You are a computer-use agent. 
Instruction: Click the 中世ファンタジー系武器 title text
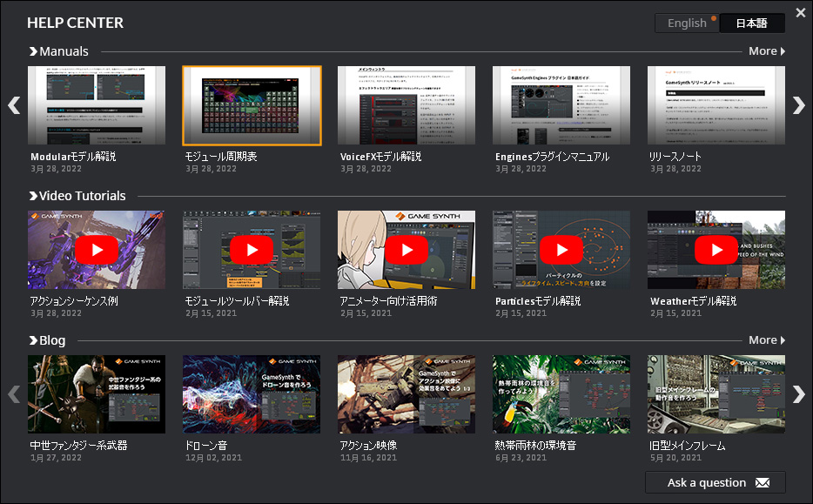pyautogui.click(x=79, y=446)
